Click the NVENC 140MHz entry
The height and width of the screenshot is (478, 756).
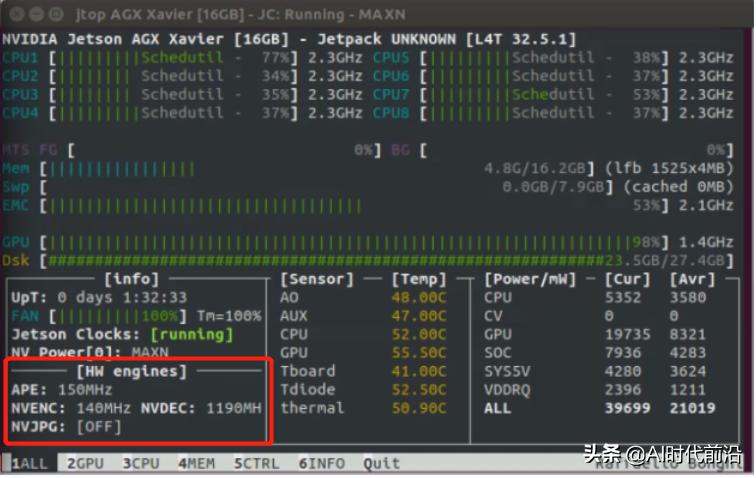(x=71, y=408)
